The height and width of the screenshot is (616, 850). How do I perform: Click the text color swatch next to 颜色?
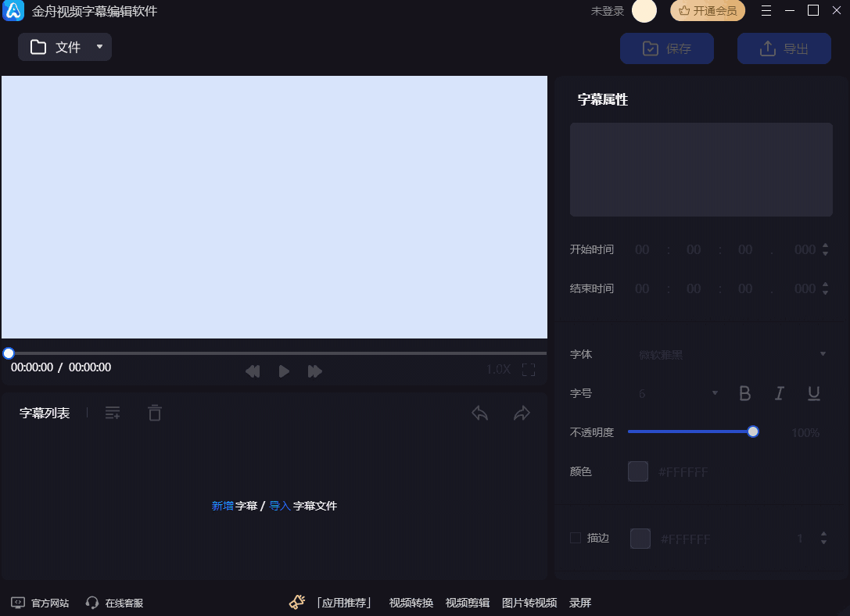coord(637,471)
